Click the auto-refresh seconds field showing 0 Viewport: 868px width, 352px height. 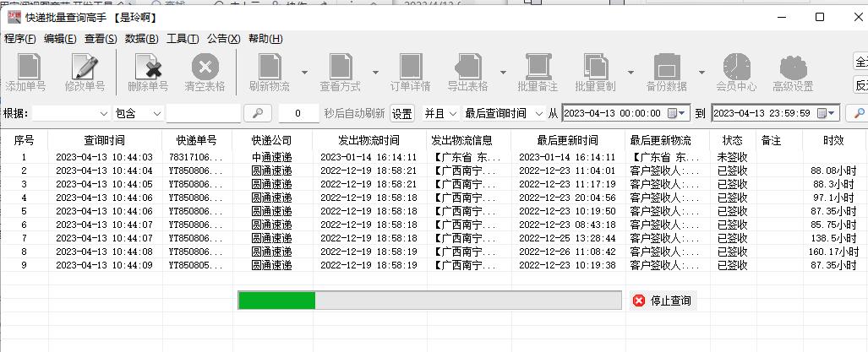pyautogui.click(x=299, y=113)
